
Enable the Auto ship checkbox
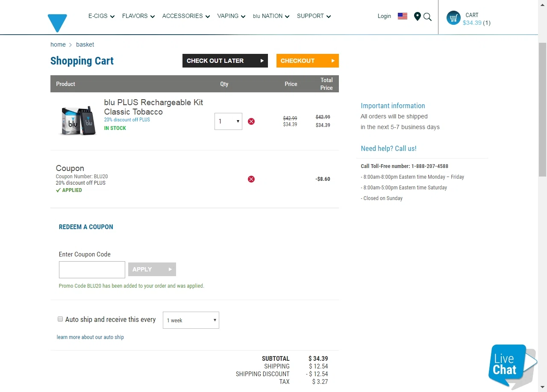tap(60, 319)
